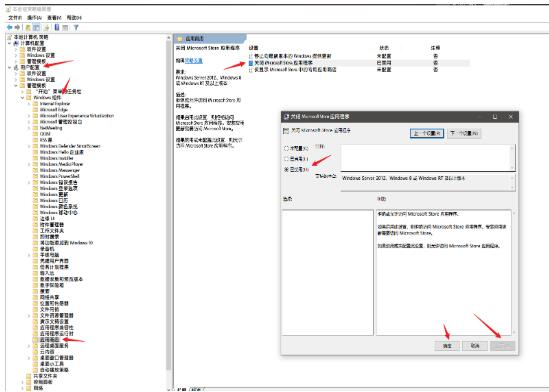The width and height of the screenshot is (549, 392).
Task: Expand the Internet Explorer folder
Action: [29, 104]
